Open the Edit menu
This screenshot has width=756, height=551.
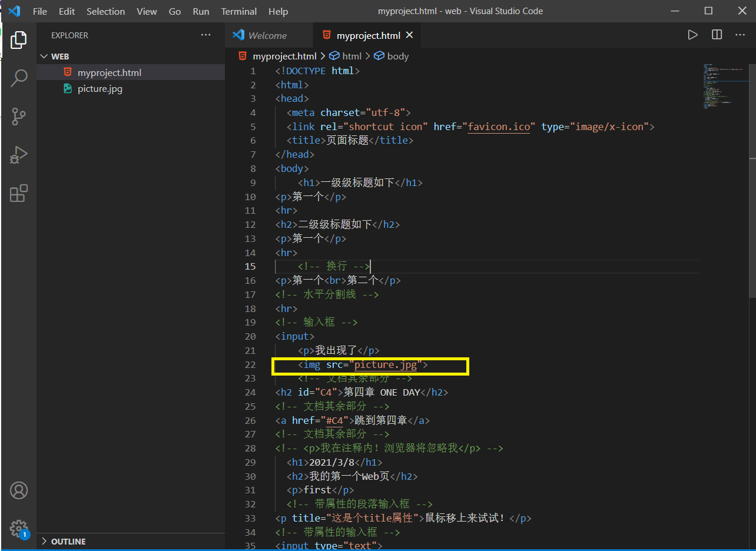pos(67,11)
